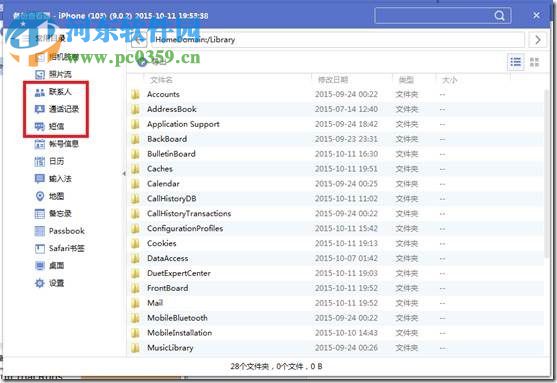The image size is (557, 383).
Task: Select the MobileBluetooth folder name
Action: click(177, 318)
